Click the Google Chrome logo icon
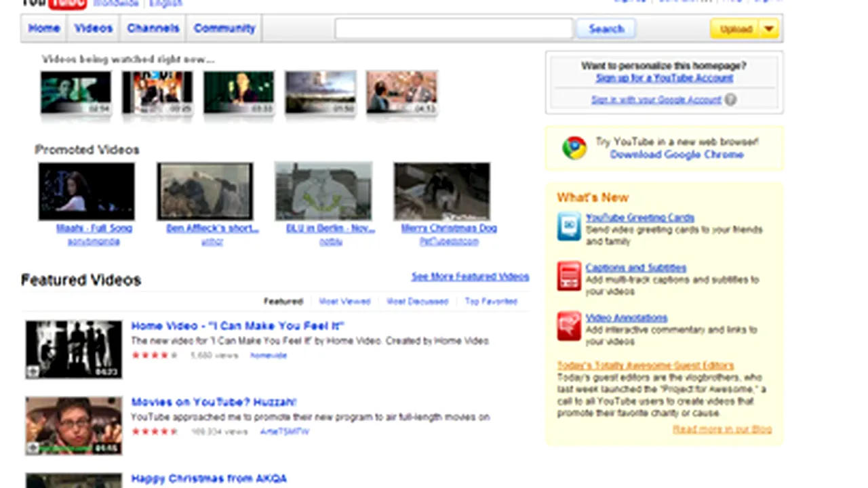Image resolution: width=868 pixels, height=488 pixels. 574,148
